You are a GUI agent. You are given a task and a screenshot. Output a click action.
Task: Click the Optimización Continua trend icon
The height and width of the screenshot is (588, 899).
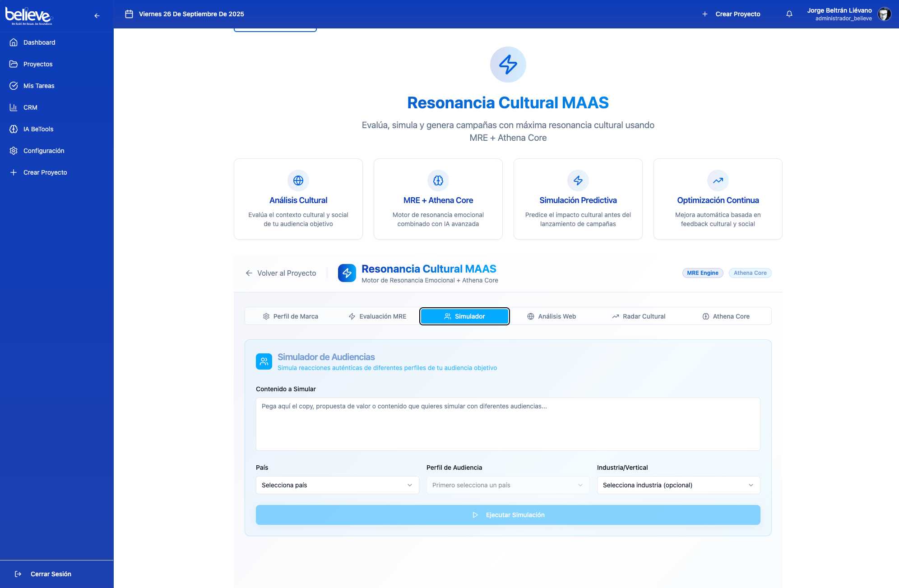tap(718, 181)
